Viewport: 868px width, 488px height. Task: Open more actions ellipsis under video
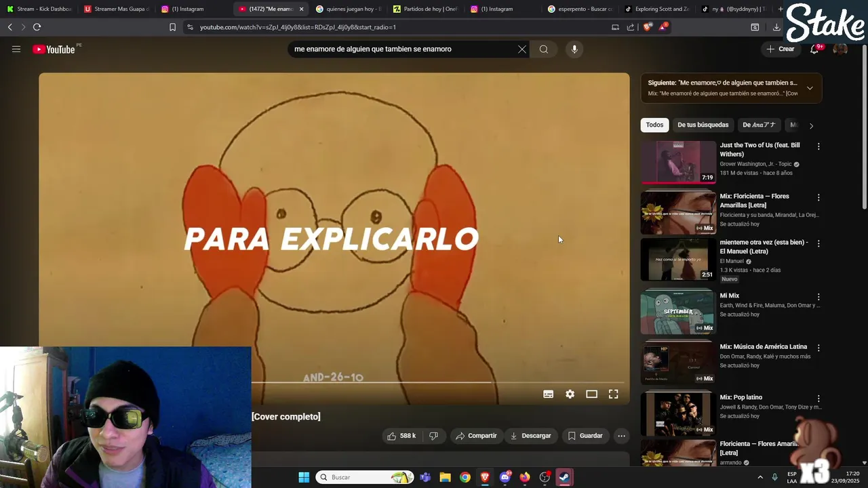pyautogui.click(x=621, y=436)
